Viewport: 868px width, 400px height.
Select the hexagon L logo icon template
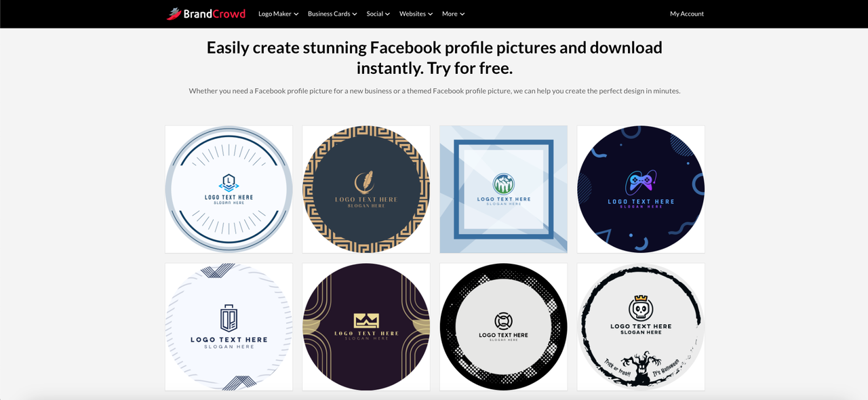[229, 182]
